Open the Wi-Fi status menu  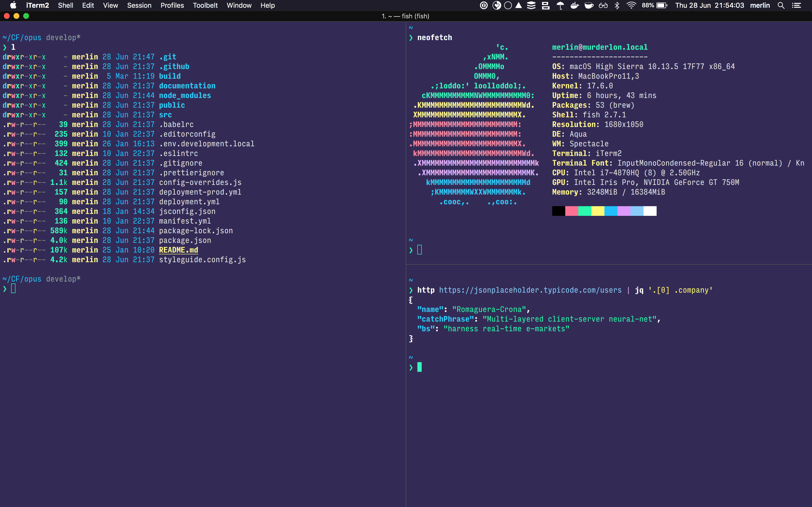(x=631, y=5)
